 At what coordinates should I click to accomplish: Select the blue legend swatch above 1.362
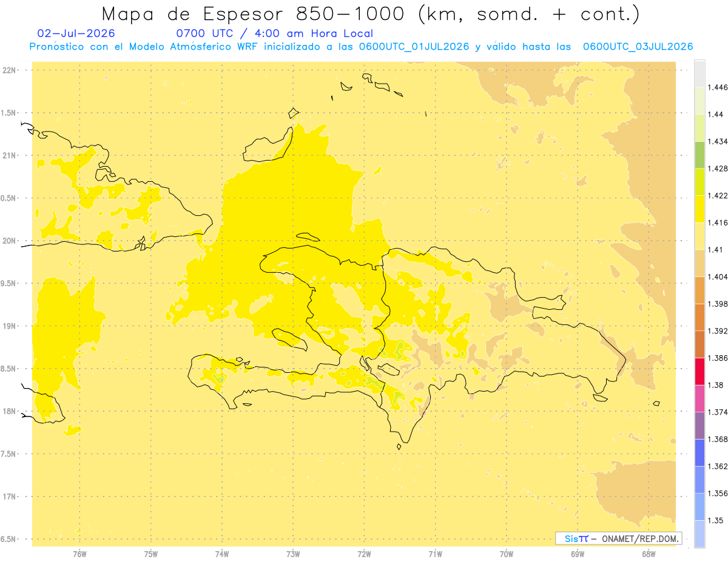click(x=699, y=452)
